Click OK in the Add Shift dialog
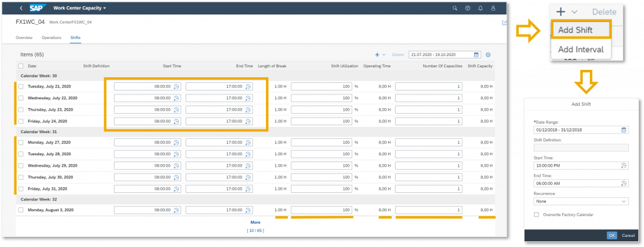The image size is (644, 247). pyautogui.click(x=612, y=236)
